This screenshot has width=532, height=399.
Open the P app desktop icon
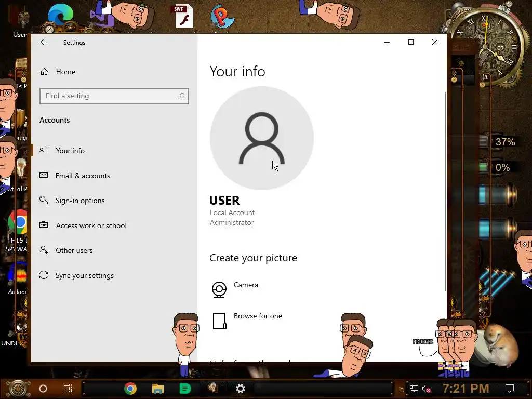tap(222, 16)
